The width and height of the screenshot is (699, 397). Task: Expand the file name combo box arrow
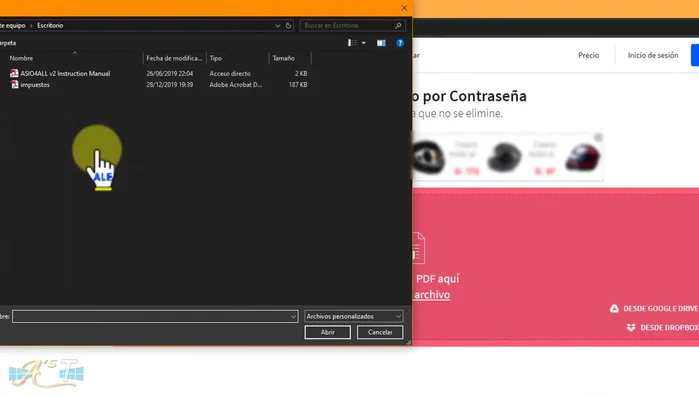[293, 316]
